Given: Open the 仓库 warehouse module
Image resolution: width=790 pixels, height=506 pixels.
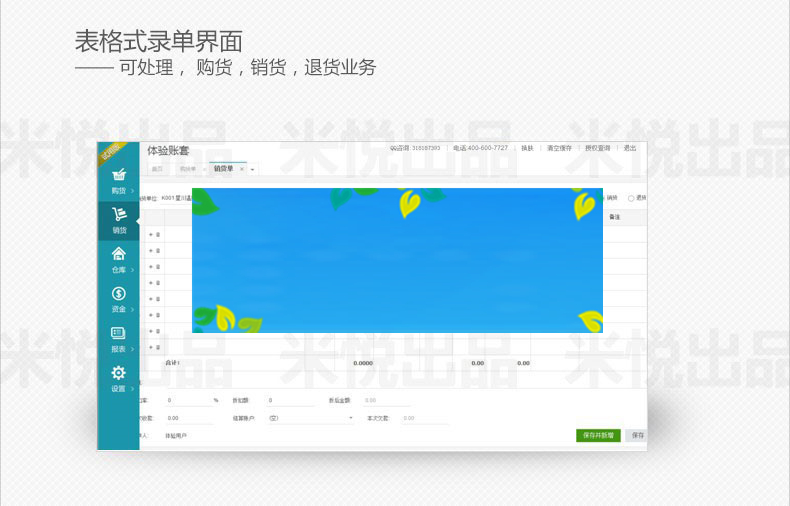Looking at the screenshot, I should pyautogui.click(x=118, y=259).
